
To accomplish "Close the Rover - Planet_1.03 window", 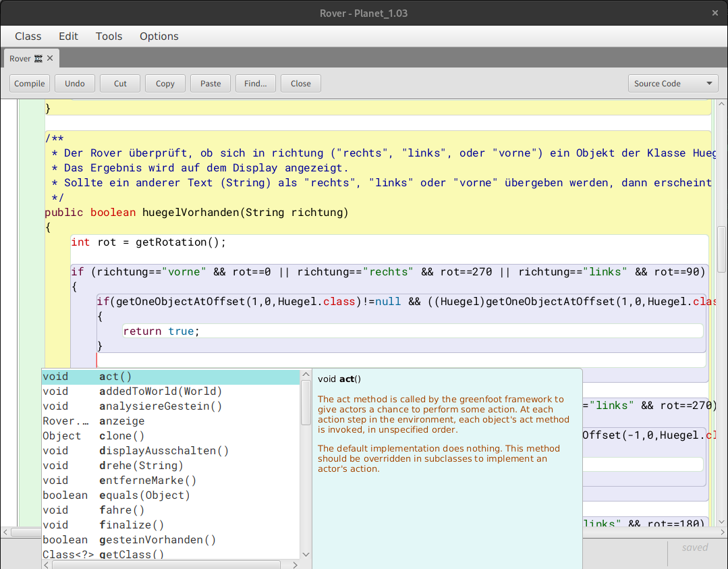I will pos(715,13).
